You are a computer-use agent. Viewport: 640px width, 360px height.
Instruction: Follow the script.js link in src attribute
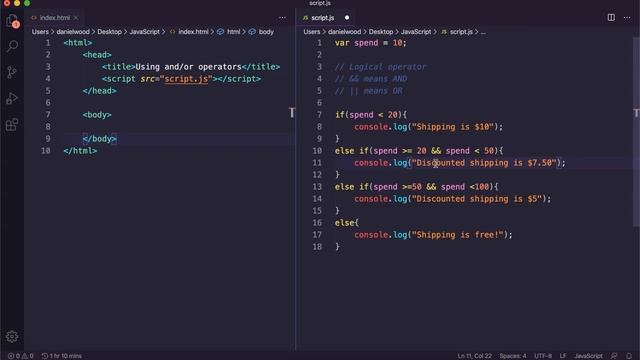pos(186,79)
